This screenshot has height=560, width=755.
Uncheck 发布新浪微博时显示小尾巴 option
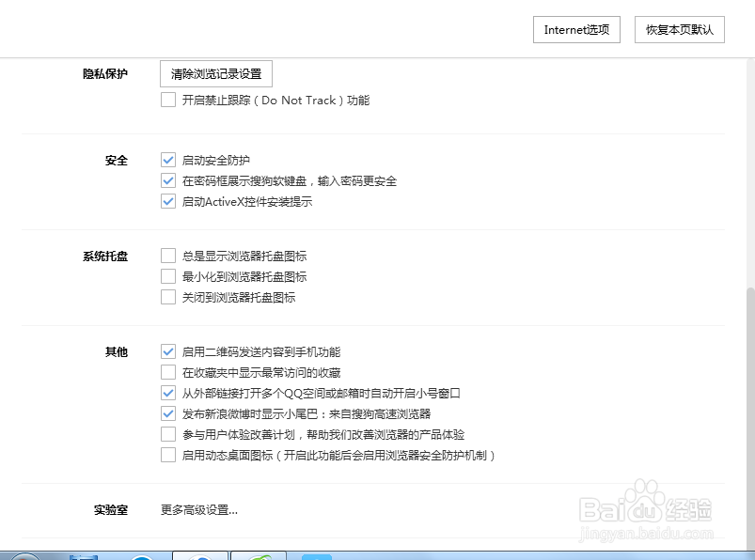(x=168, y=413)
